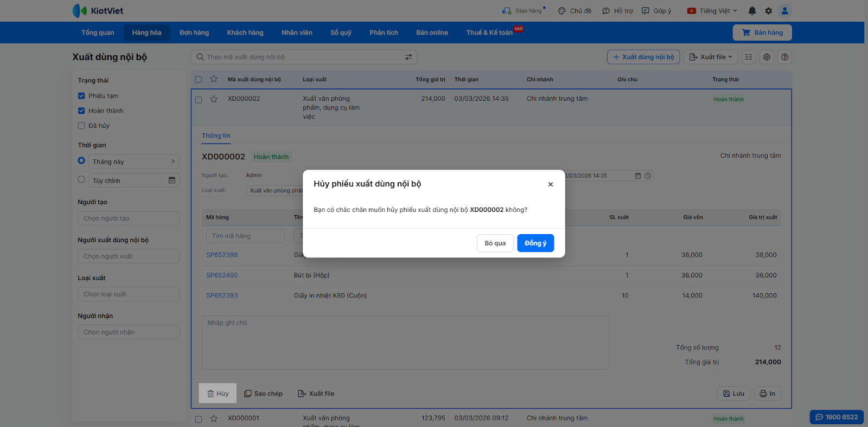Enable Đã hủy checkbox
The height and width of the screenshot is (427, 868).
(81, 126)
